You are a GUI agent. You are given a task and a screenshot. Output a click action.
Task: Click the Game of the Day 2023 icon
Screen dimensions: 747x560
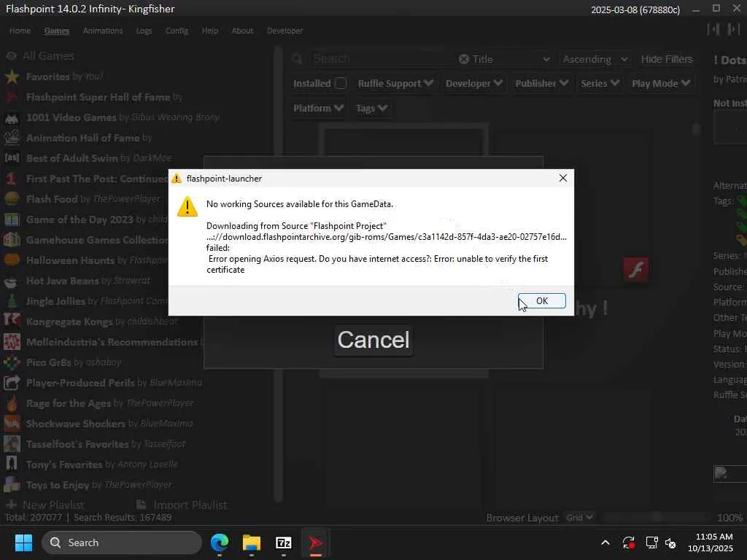[x=12, y=219]
